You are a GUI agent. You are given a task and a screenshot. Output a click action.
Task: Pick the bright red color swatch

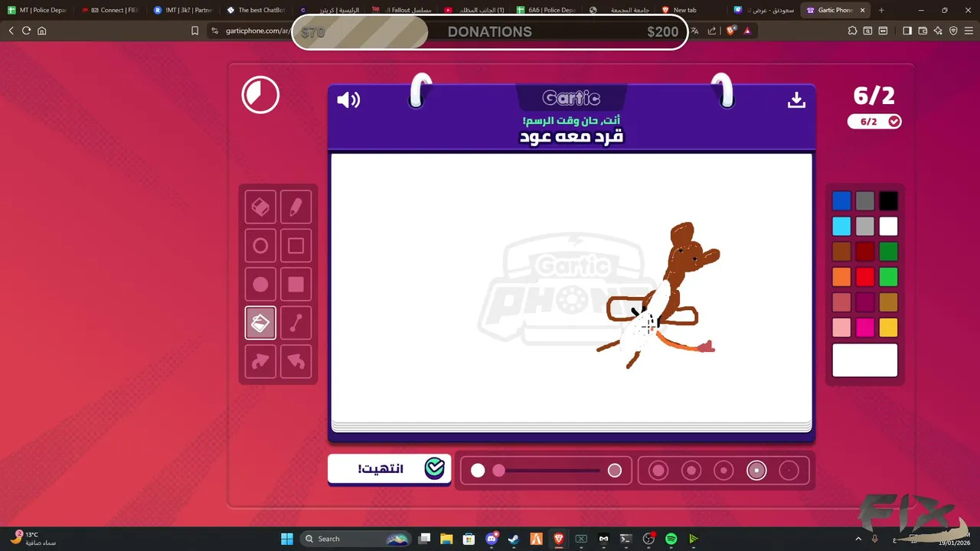pos(864,276)
